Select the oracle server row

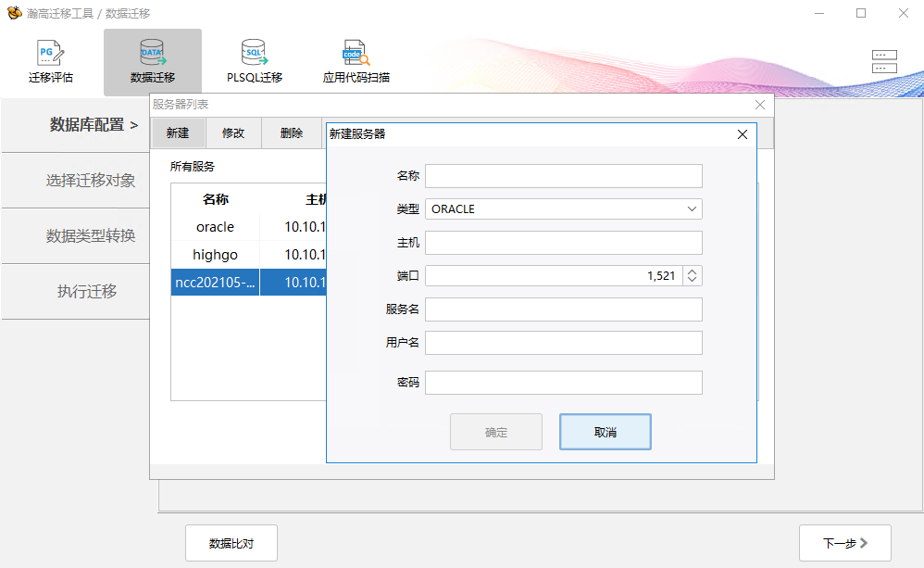tap(249, 227)
